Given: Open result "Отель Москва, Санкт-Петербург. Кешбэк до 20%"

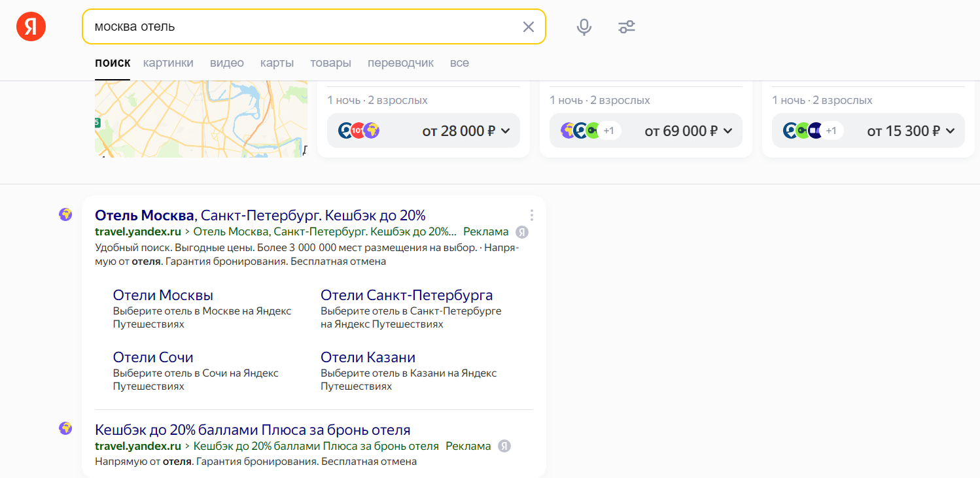Looking at the screenshot, I should pyautogui.click(x=260, y=215).
